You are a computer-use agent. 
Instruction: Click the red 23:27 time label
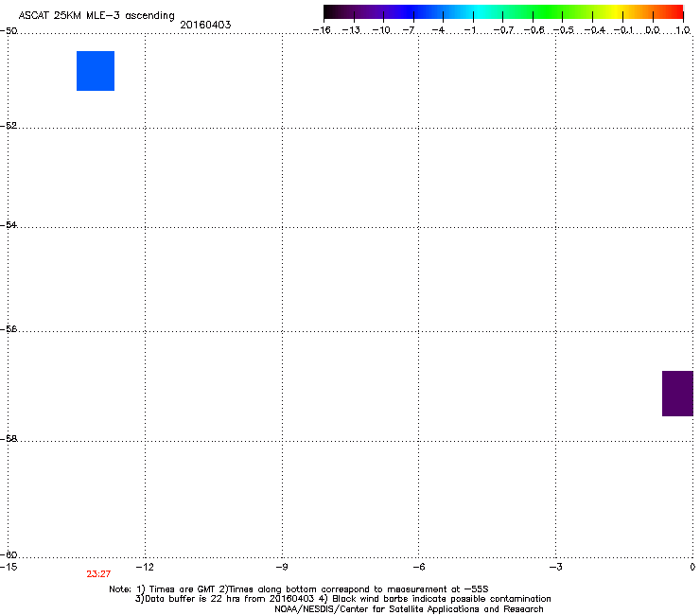point(98,574)
